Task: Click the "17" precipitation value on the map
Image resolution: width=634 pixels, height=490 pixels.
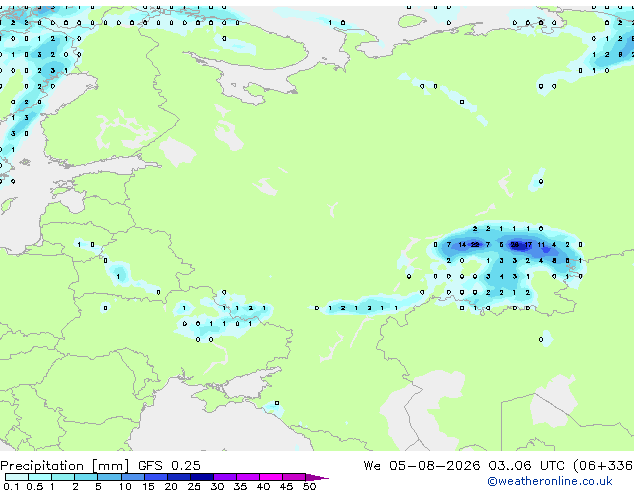Action: click(x=528, y=245)
